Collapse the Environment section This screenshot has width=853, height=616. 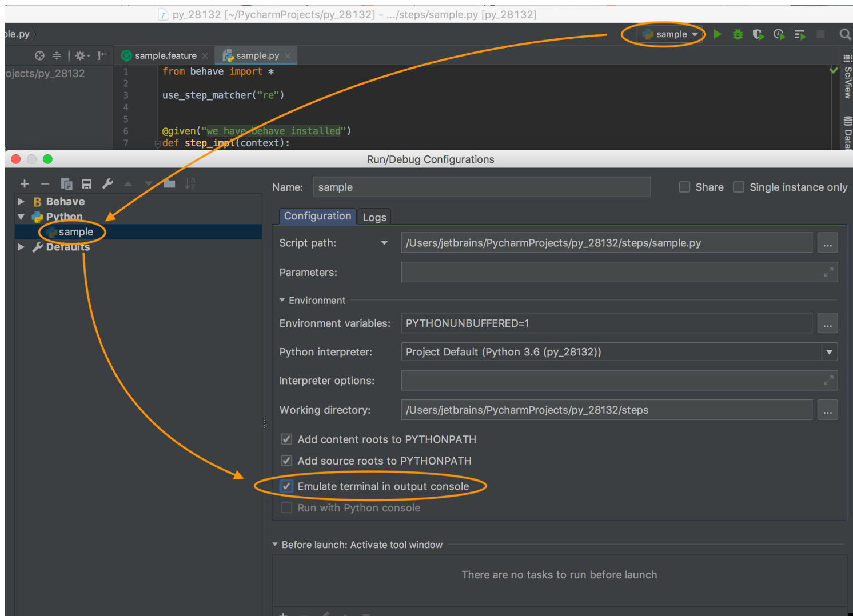click(281, 300)
